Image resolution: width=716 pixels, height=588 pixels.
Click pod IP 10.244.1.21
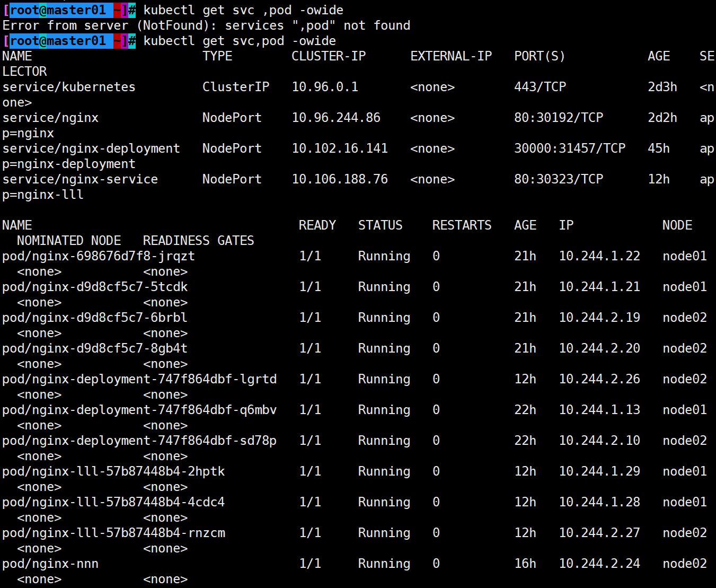tap(599, 287)
